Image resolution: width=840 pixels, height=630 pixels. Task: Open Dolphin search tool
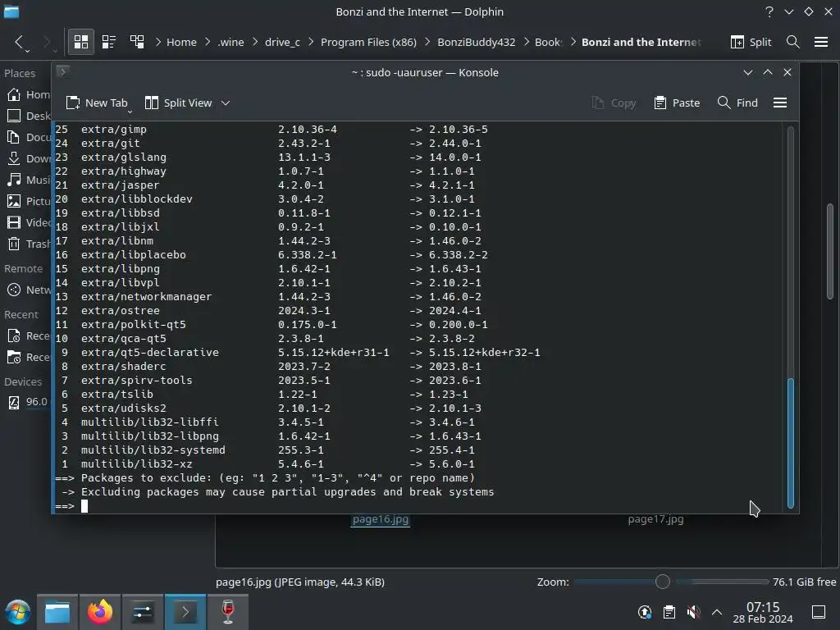tap(793, 42)
